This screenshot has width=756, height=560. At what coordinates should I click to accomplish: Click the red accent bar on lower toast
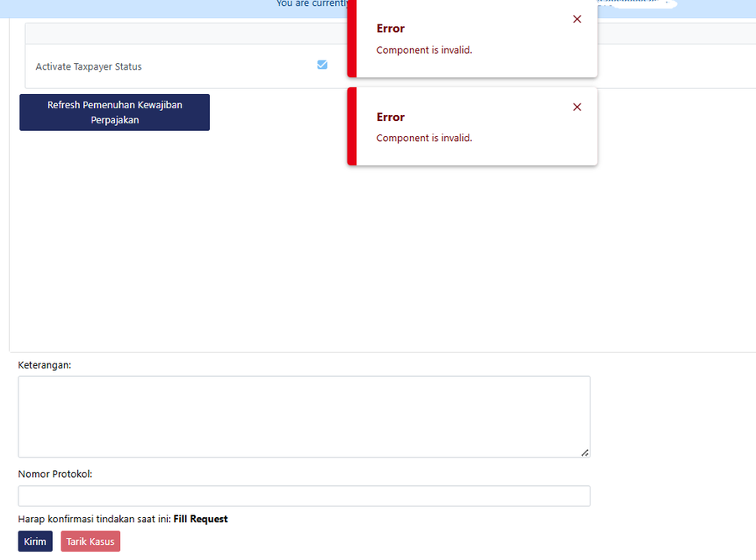click(x=352, y=126)
